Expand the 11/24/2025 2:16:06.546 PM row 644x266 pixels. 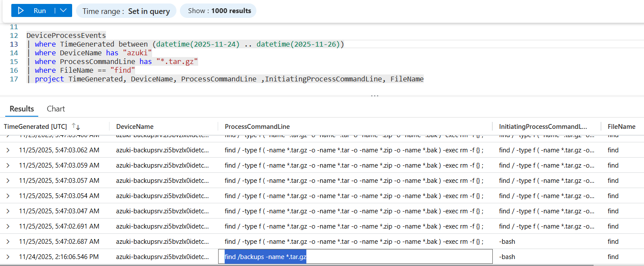pyautogui.click(x=8, y=257)
